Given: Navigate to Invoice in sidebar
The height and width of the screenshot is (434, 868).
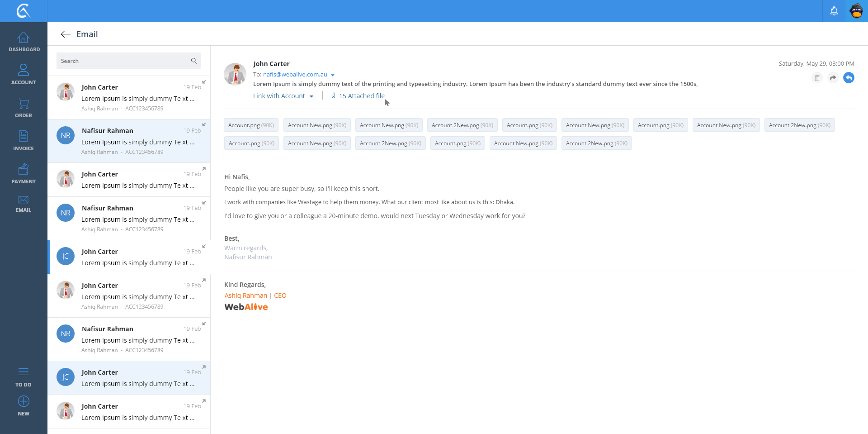Looking at the screenshot, I should pyautogui.click(x=24, y=140).
